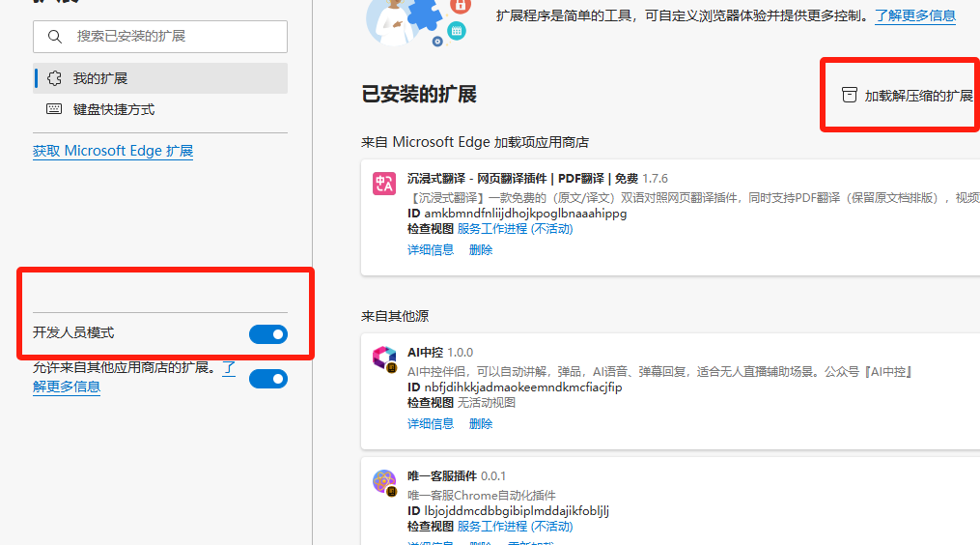Viewport: 980px width, 545px height.
Task: Click the 沉浸式翻译 extension icon
Action: (383, 184)
